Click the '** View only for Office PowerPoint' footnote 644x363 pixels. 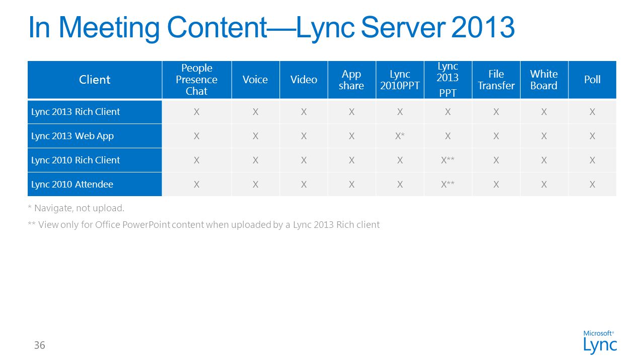tap(204, 225)
